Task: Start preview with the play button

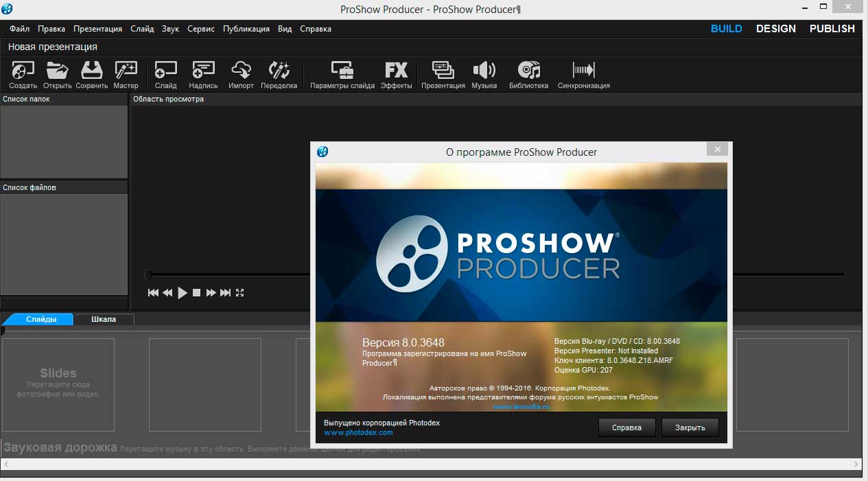Action: [x=183, y=293]
